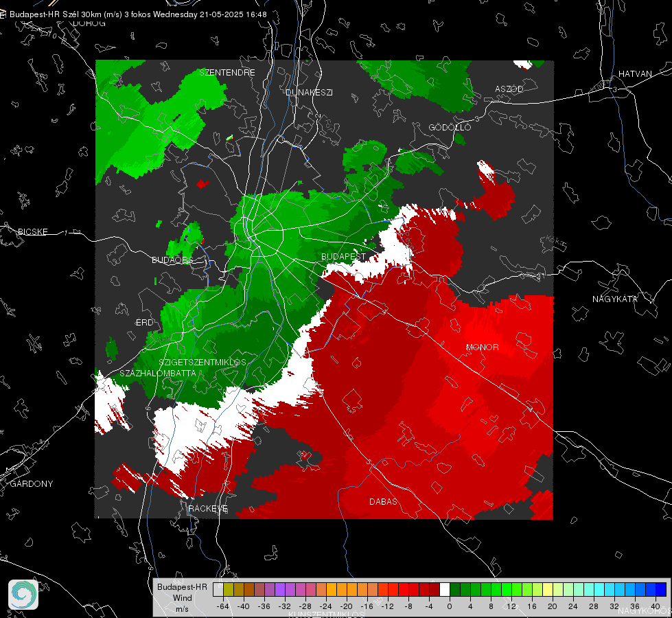Click the BICSKE city label
Image resolution: width=672 pixels, height=618 pixels.
coord(33,231)
